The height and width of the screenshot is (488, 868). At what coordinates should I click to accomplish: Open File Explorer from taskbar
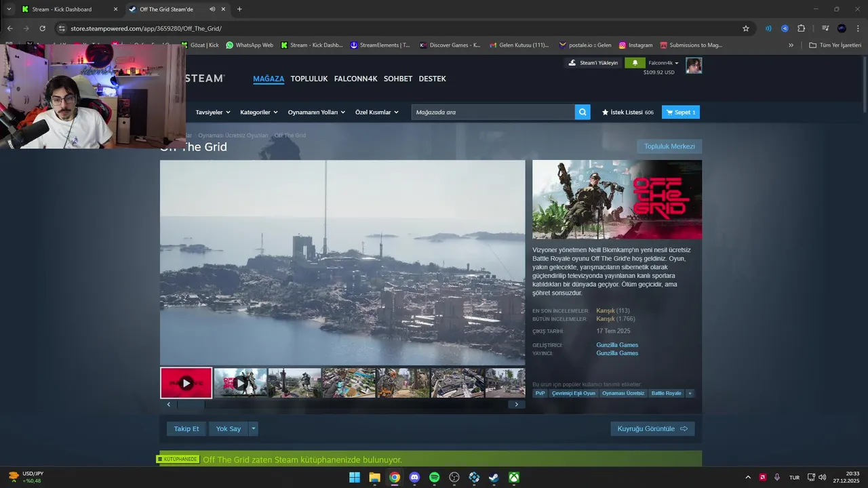click(374, 477)
